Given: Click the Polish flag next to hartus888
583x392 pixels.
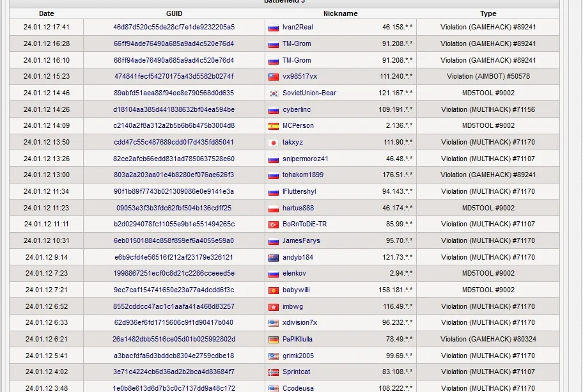Looking at the screenshot, I should pyautogui.click(x=274, y=208).
